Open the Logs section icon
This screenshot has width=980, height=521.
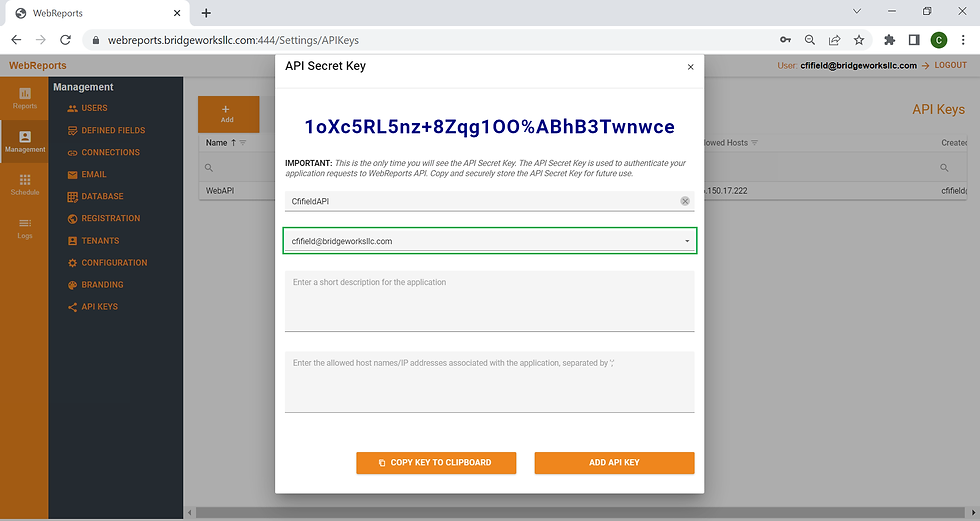pyautogui.click(x=24, y=229)
